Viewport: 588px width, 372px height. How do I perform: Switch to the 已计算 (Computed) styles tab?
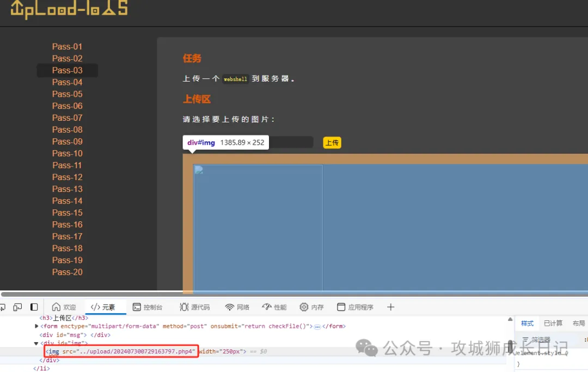[x=553, y=323]
